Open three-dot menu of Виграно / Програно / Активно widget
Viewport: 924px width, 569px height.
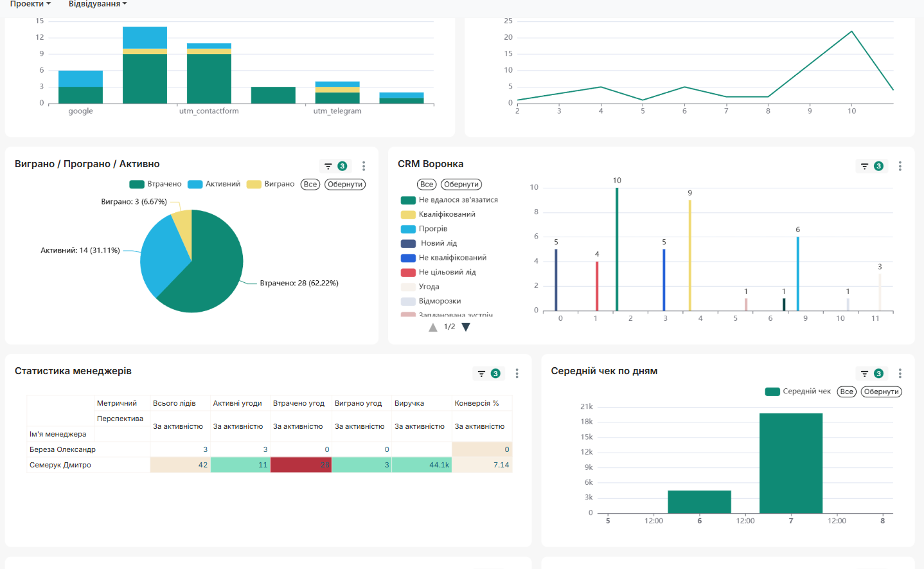point(364,166)
